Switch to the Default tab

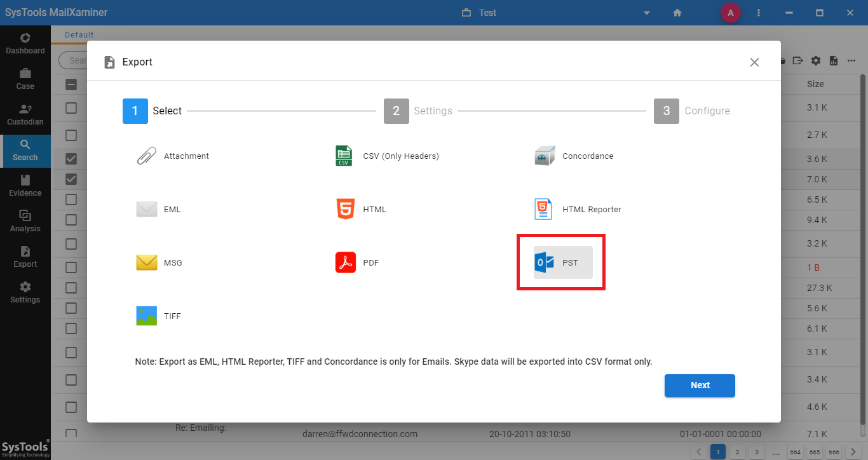coord(79,35)
